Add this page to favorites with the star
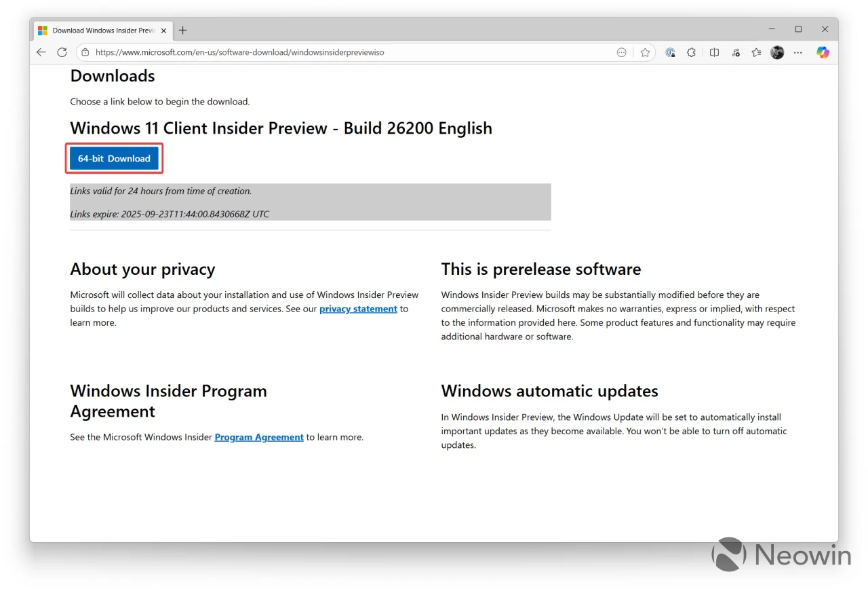The height and width of the screenshot is (589, 868). [645, 52]
